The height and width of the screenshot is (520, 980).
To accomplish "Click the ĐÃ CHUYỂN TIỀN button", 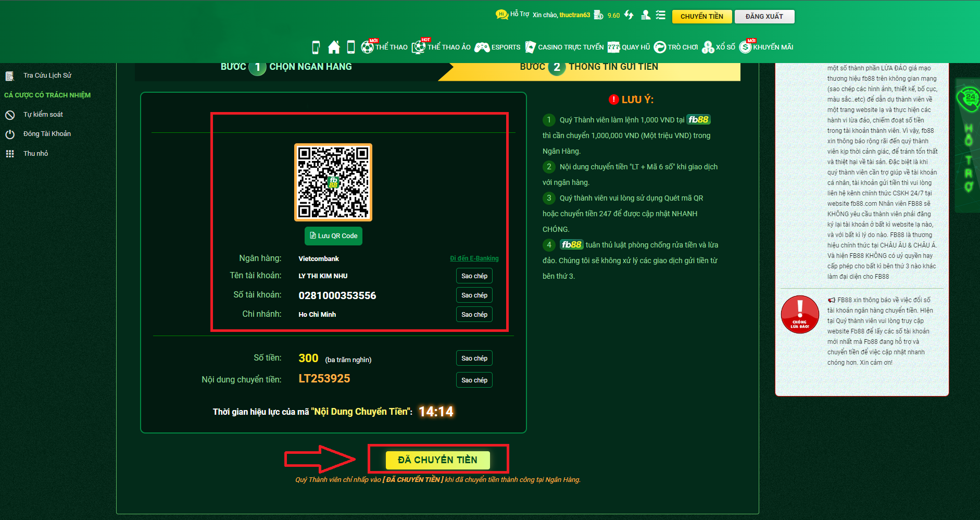I will [x=438, y=460].
